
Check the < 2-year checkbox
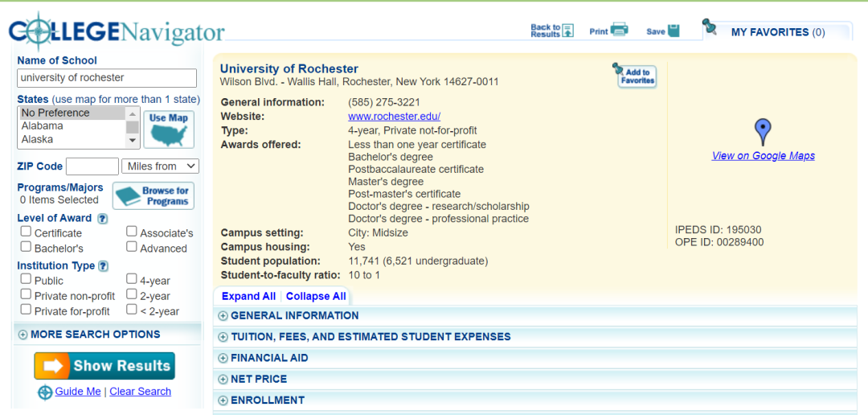[131, 310]
